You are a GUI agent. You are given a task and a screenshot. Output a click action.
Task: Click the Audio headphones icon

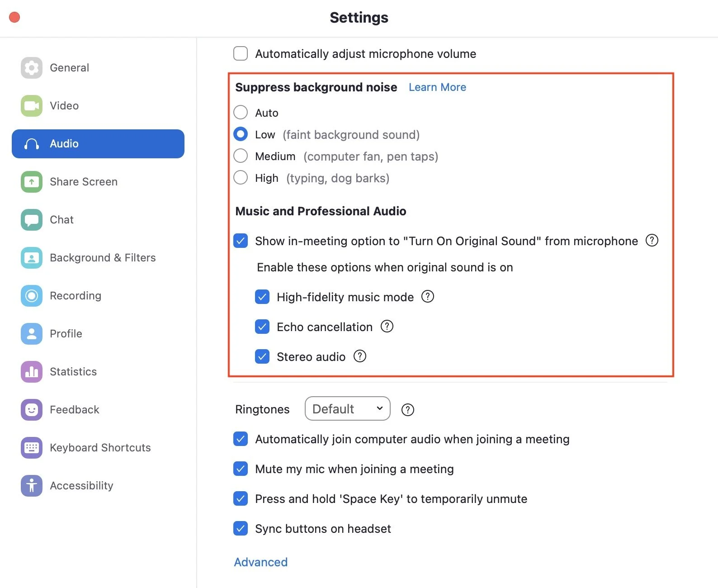coord(32,144)
